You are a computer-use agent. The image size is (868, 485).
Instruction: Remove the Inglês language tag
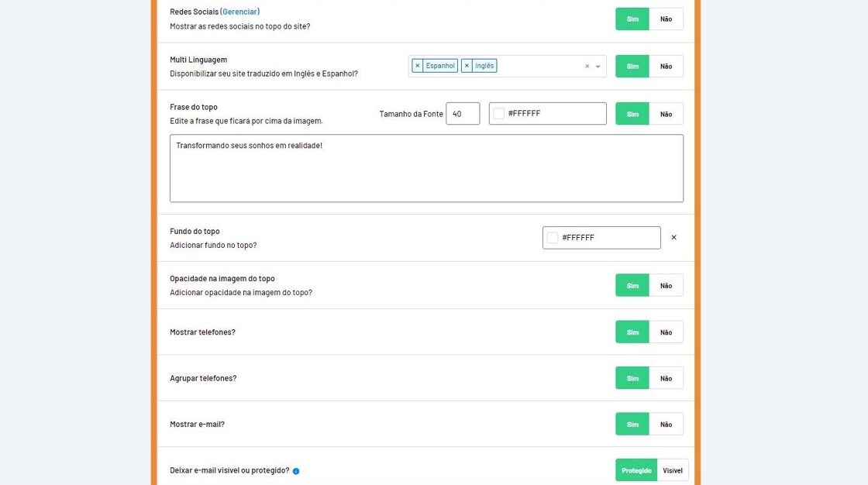pos(467,66)
